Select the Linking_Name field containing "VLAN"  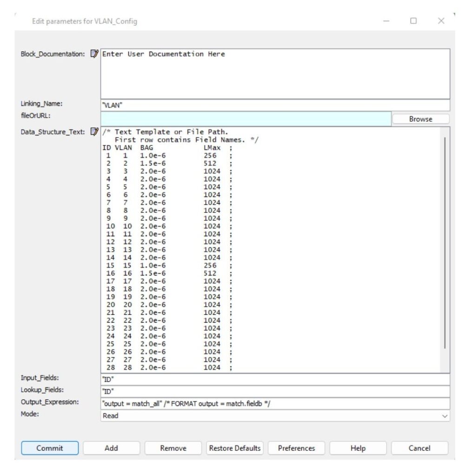coord(275,105)
